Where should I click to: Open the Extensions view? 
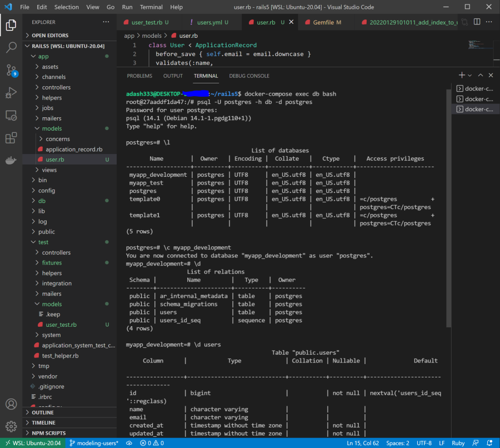click(x=11, y=138)
